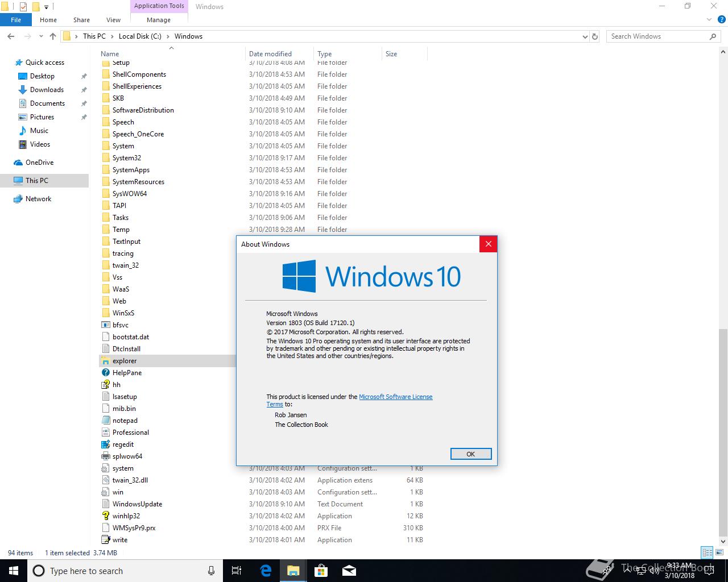Click the Search Windows input field
728x582 pixels.
(x=657, y=36)
